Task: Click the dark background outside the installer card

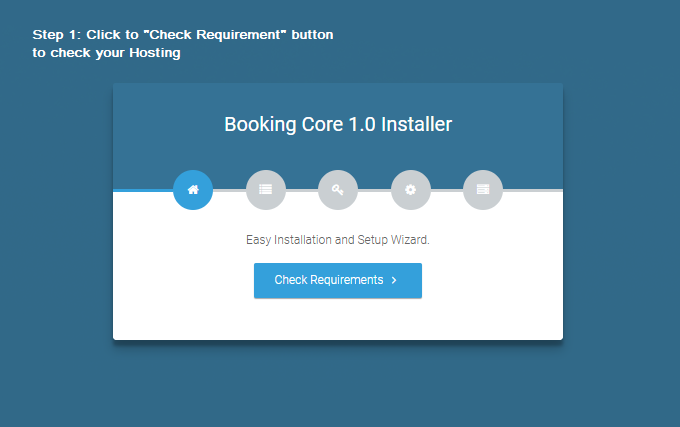Action: pos(620,380)
